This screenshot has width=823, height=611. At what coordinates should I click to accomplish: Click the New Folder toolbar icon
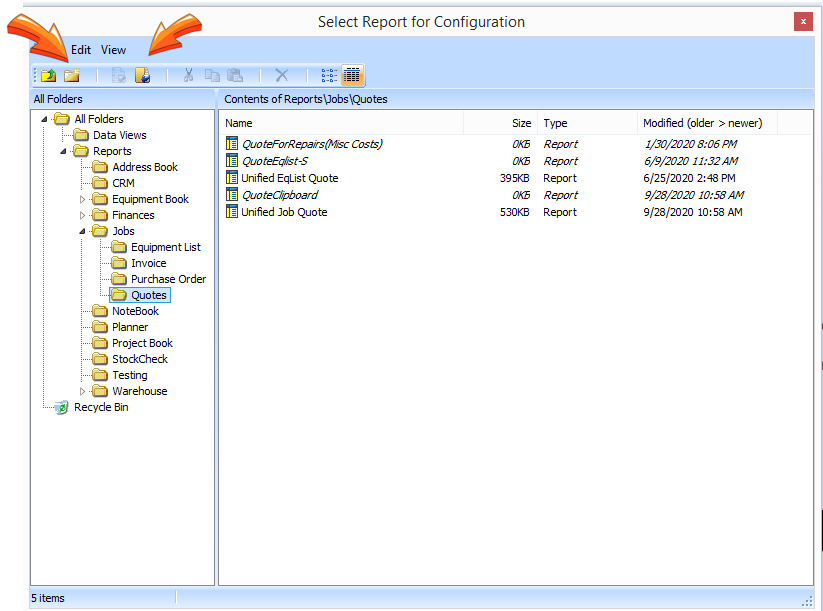(x=72, y=75)
